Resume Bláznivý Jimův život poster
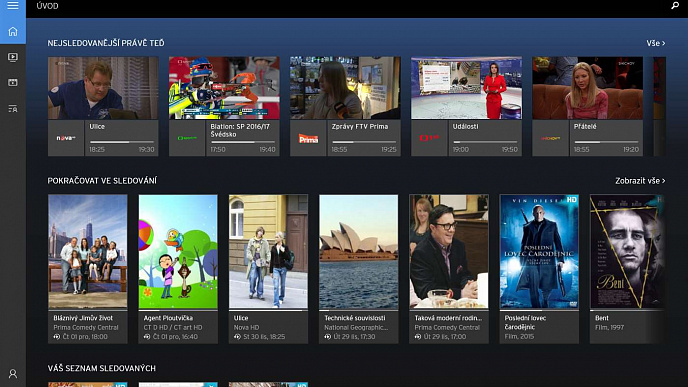This screenshot has width=688, height=387. click(88, 251)
